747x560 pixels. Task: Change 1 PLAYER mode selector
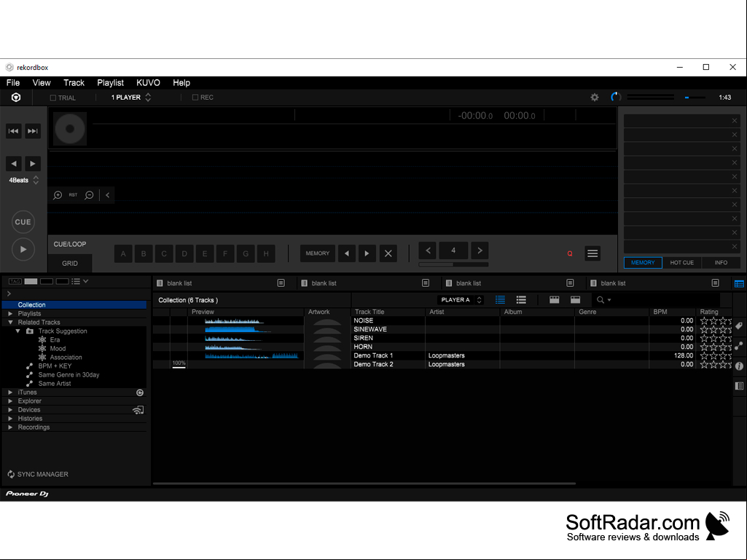(x=131, y=98)
